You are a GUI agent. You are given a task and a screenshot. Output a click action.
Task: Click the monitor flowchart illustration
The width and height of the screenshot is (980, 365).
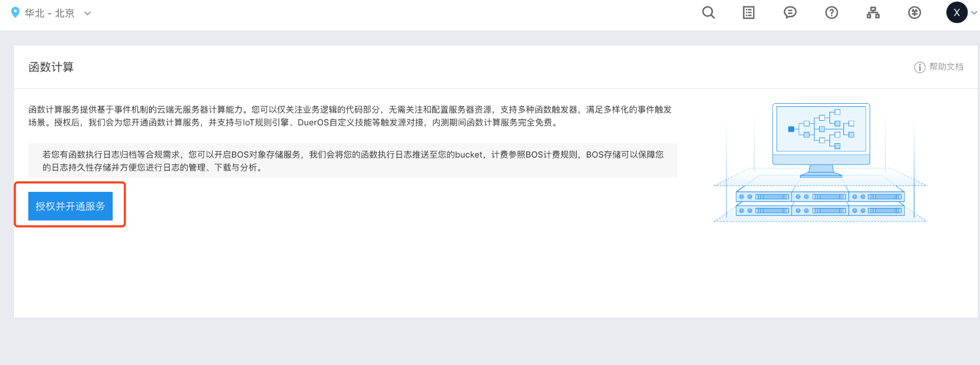pos(821,140)
